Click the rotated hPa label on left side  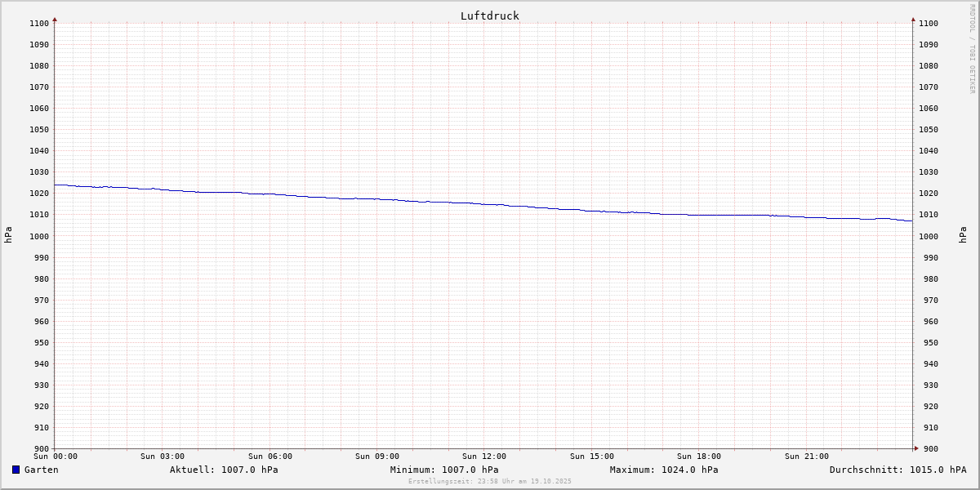point(8,235)
